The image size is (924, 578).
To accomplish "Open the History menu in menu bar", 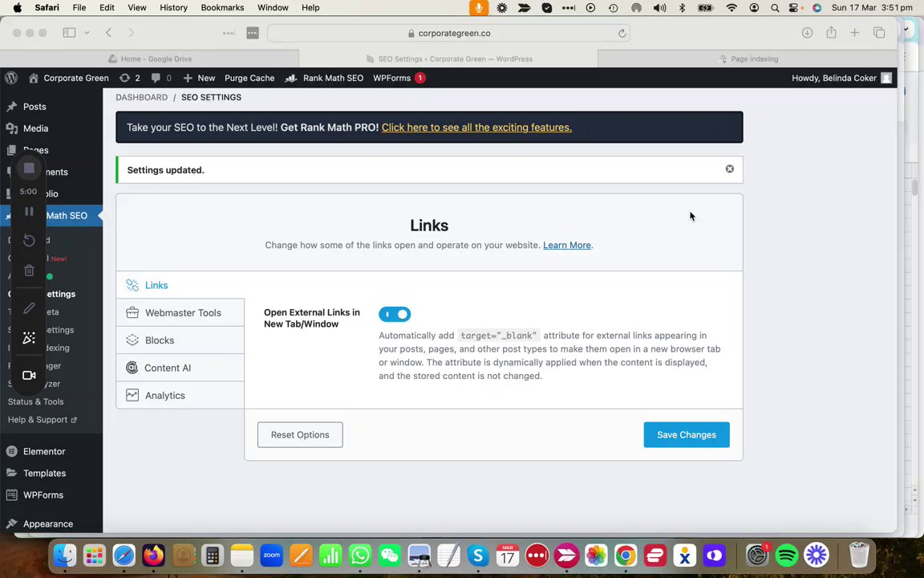I will pyautogui.click(x=173, y=8).
